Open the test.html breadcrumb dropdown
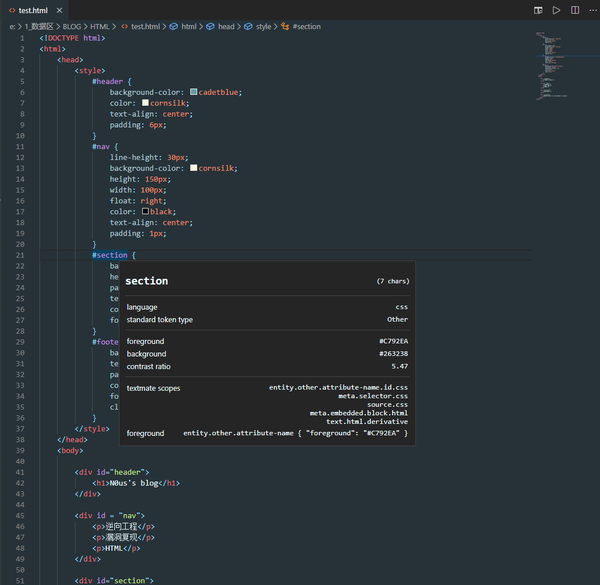The height and width of the screenshot is (585, 600). coord(145,26)
